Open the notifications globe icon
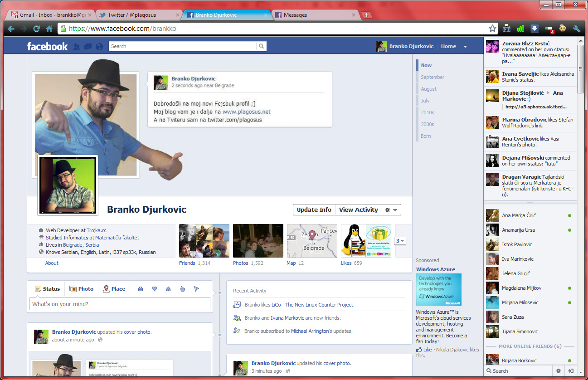The width and height of the screenshot is (588, 380). (x=99, y=46)
